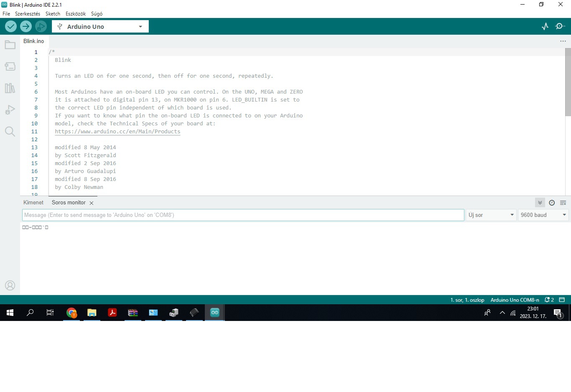Open the editor tab more-options ellipsis

pyautogui.click(x=563, y=41)
